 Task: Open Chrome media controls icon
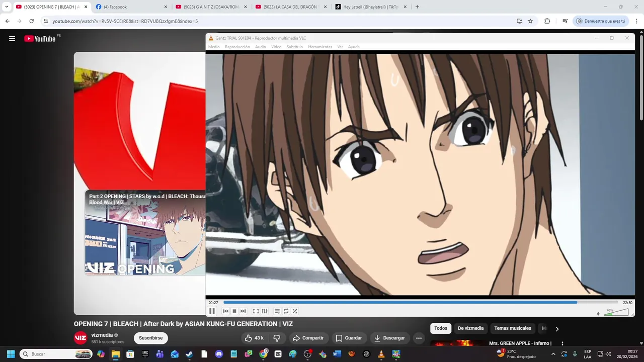pyautogui.click(x=565, y=21)
